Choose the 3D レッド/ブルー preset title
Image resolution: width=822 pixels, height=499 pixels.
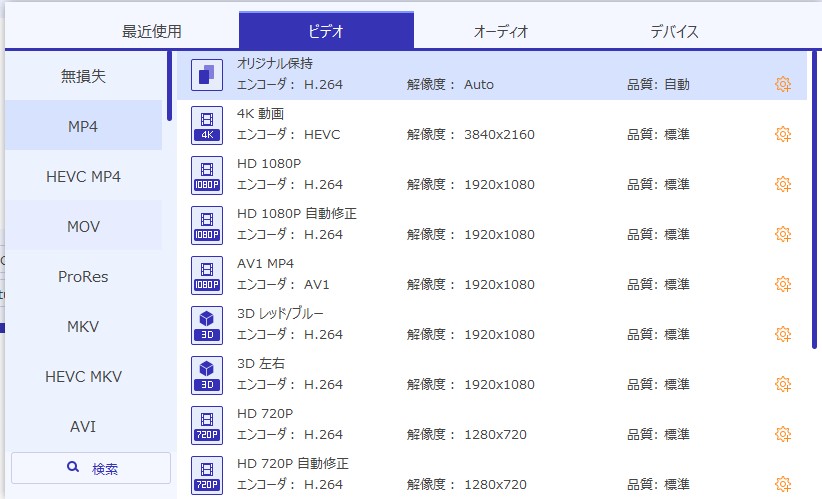280,313
